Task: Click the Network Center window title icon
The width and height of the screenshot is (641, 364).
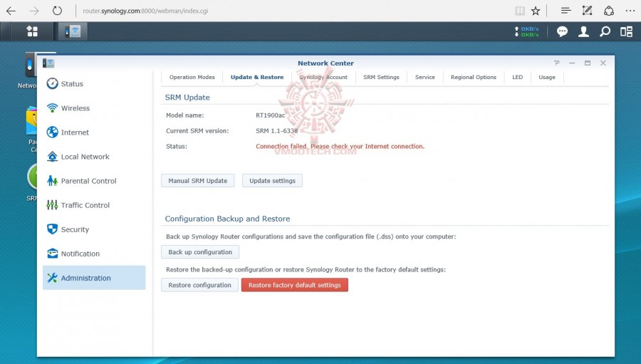Action: pos(48,63)
